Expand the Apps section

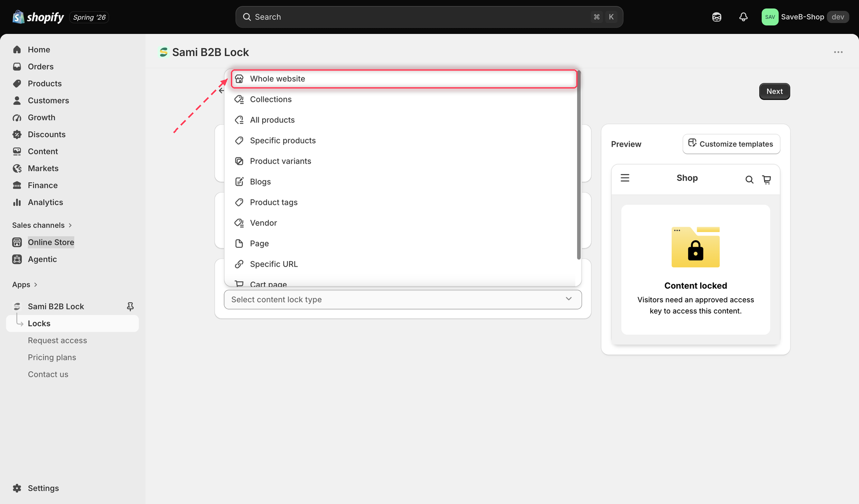tap(25, 285)
